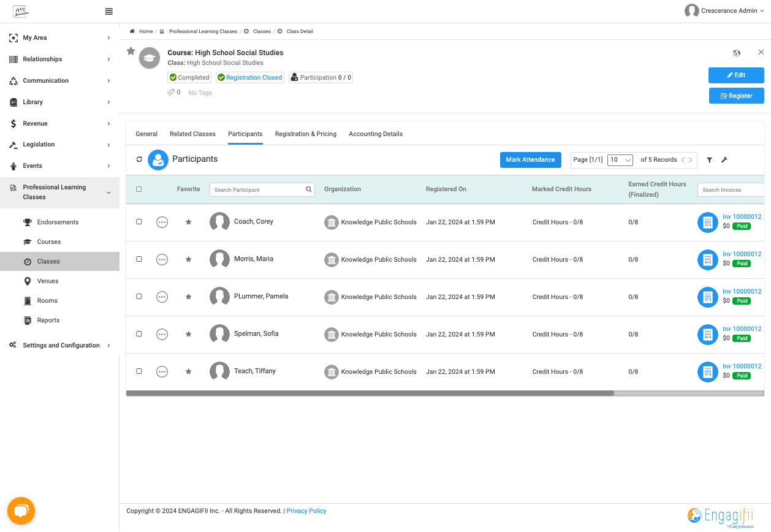Open more options for PLummer, Pamela
The width and height of the screenshot is (771, 532).
[x=162, y=297]
